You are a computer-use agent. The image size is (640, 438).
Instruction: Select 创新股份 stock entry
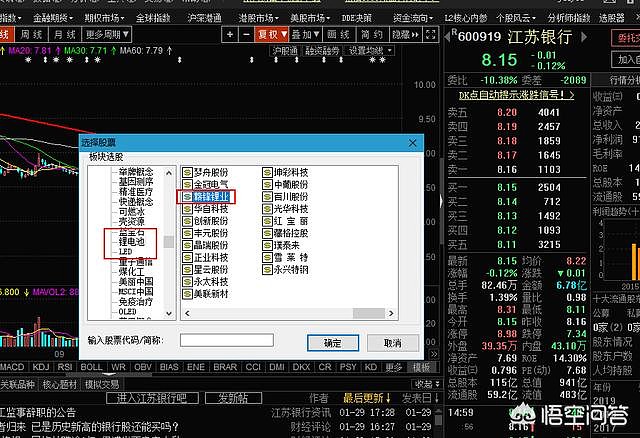tap(205, 221)
